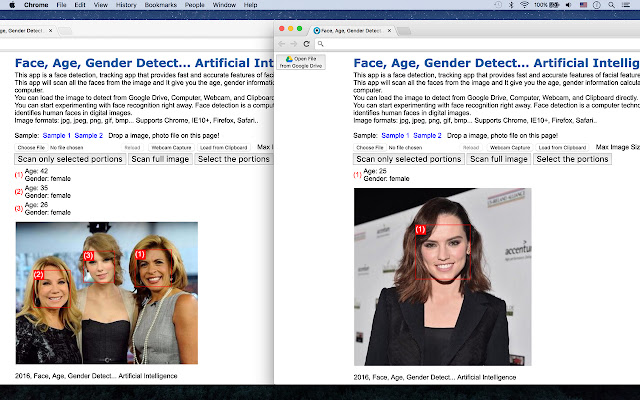Click Webcam Capture in right window

coord(510,147)
